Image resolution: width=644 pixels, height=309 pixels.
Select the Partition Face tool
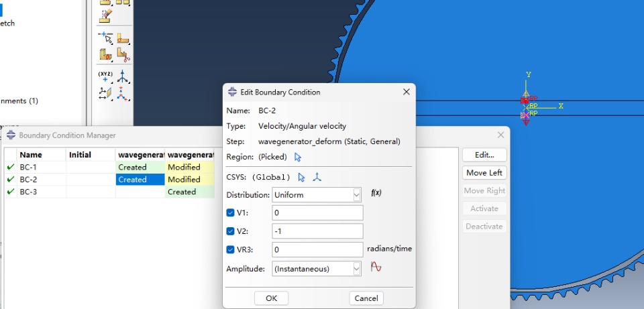tap(123, 39)
